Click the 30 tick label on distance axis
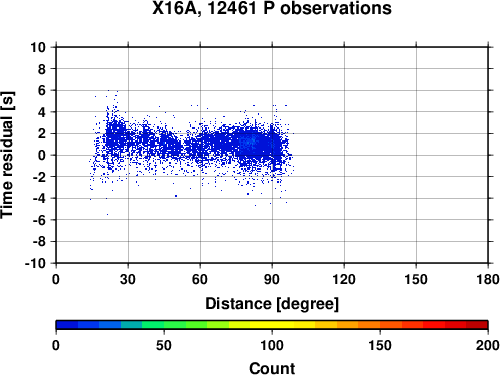Image resolution: width=500 pixels, height=375 pixels. [128, 279]
